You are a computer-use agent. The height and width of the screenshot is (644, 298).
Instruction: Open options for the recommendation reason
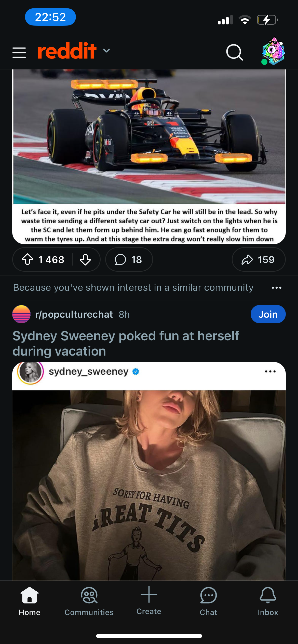click(276, 288)
